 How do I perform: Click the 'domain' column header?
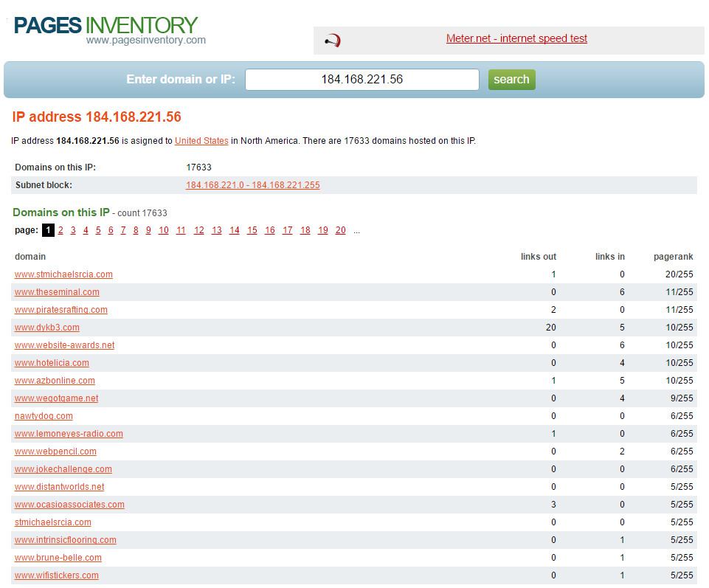coord(30,257)
